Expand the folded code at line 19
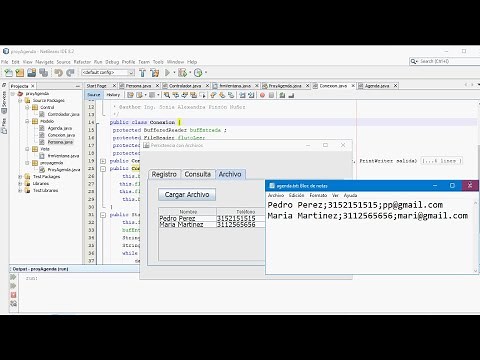This screenshot has width=480, height=360. tap(103, 161)
